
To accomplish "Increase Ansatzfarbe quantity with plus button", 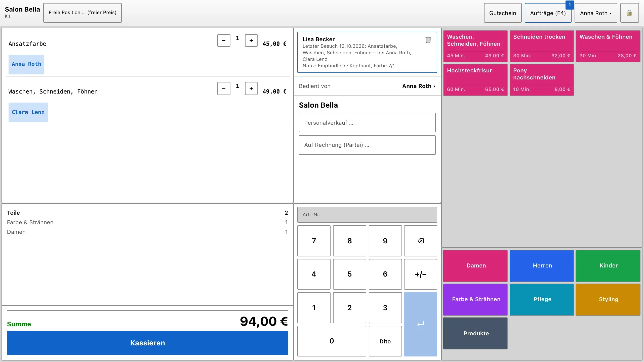I will (x=251, y=40).
